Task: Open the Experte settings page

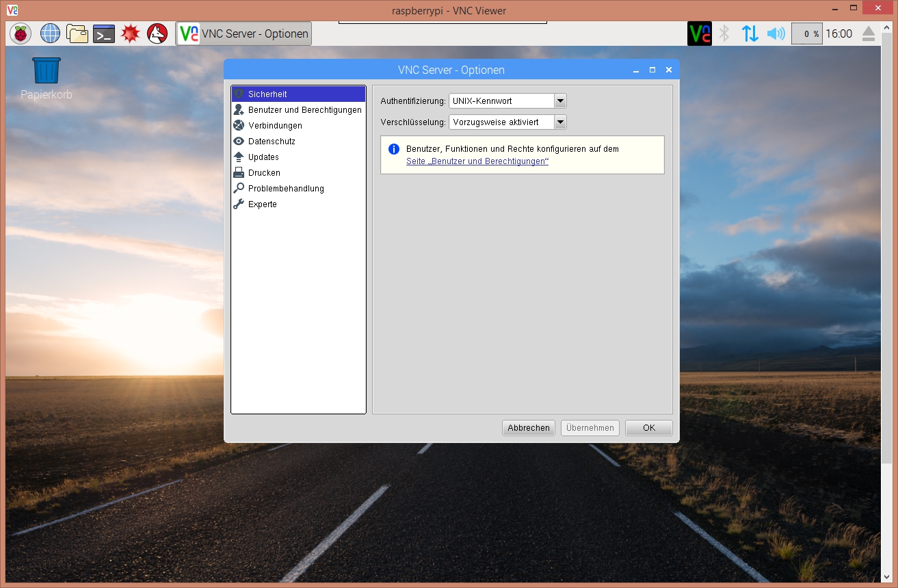Action: click(262, 204)
